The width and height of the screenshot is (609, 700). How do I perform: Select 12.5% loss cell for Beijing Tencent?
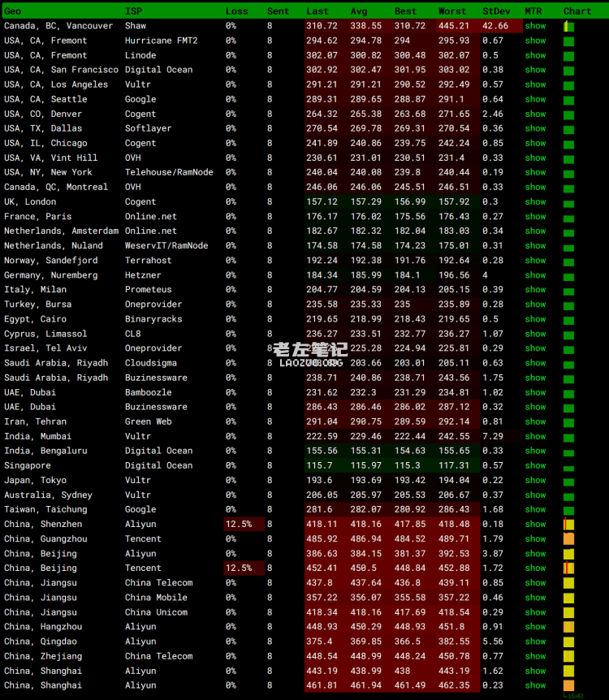(x=244, y=568)
